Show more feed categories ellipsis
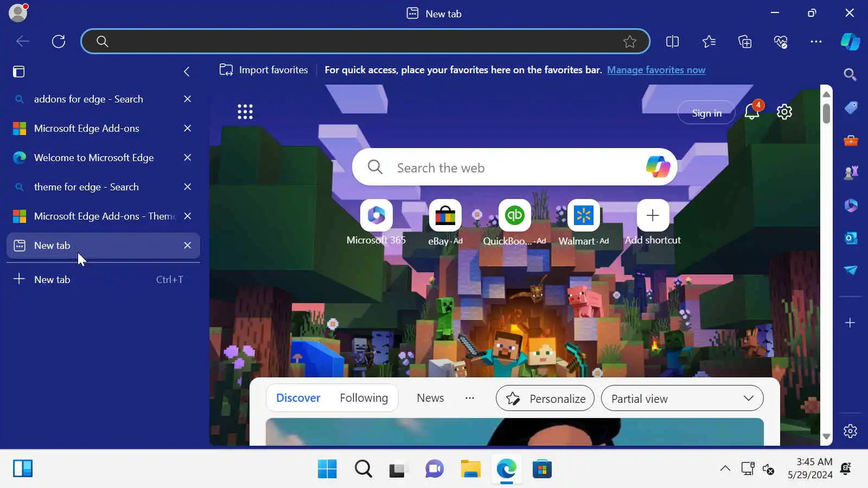 click(x=470, y=398)
